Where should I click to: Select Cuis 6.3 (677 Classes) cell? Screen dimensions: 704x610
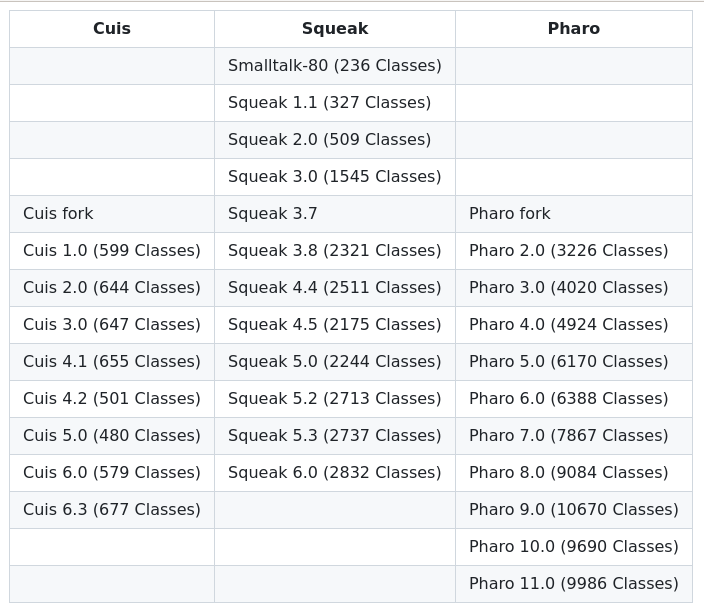pos(112,510)
